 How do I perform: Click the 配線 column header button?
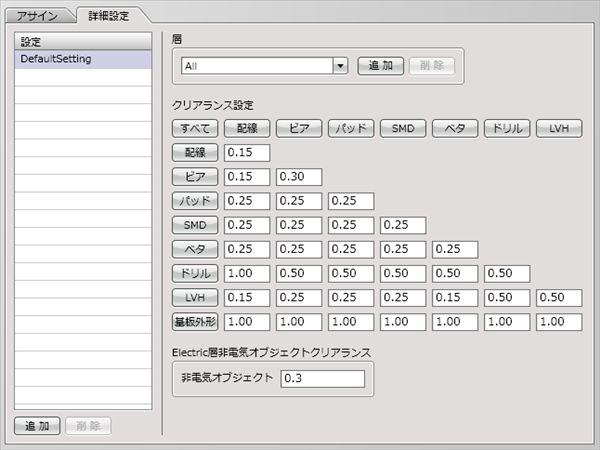point(247,128)
